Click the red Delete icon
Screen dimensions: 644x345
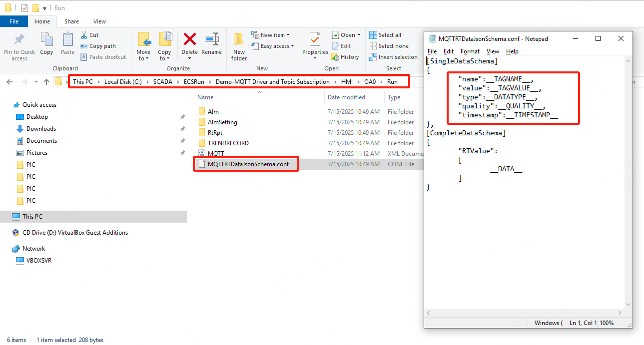click(x=190, y=38)
